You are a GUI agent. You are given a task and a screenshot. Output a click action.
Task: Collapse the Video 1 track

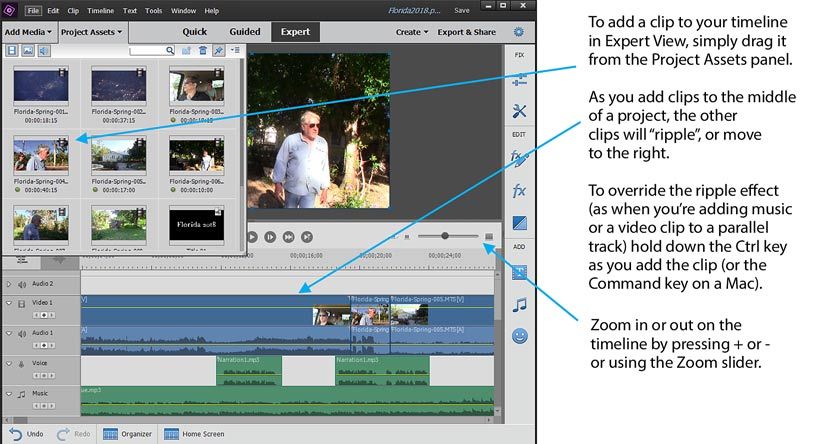tap(9, 303)
